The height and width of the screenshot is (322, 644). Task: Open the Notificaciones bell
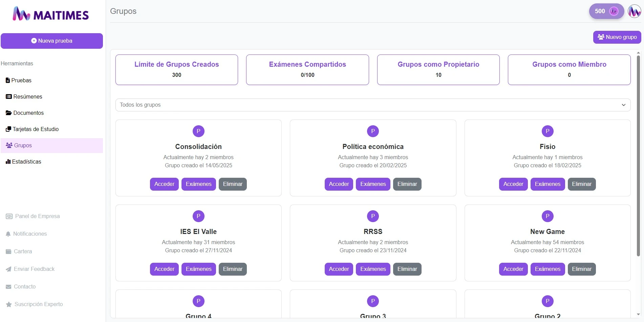coord(30,234)
